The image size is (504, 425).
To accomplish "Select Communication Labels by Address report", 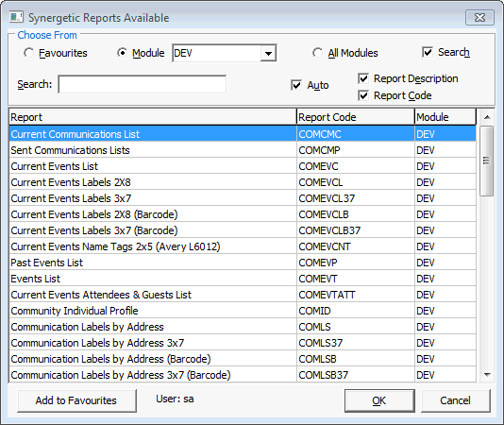I will pos(153,327).
